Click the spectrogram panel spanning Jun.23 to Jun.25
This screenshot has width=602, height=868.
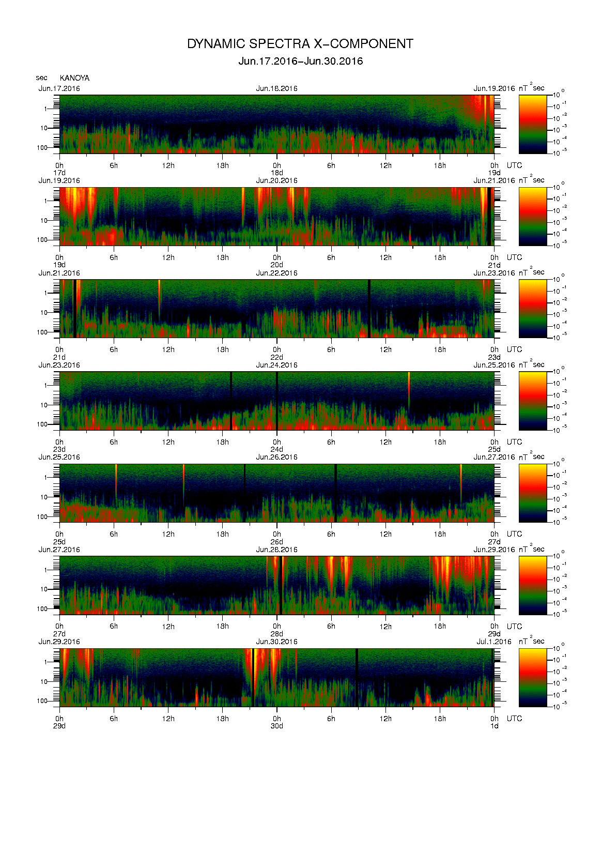(277, 401)
